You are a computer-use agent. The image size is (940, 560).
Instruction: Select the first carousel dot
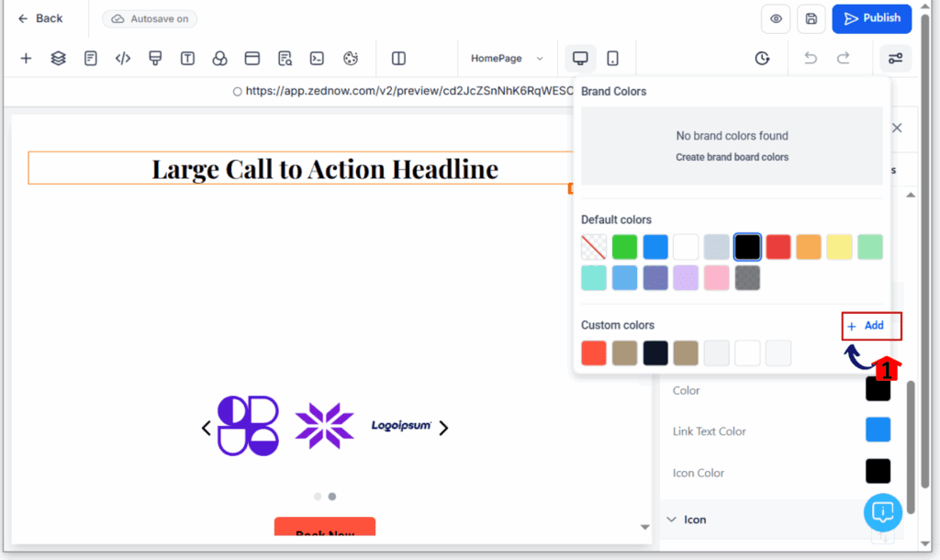(x=318, y=497)
